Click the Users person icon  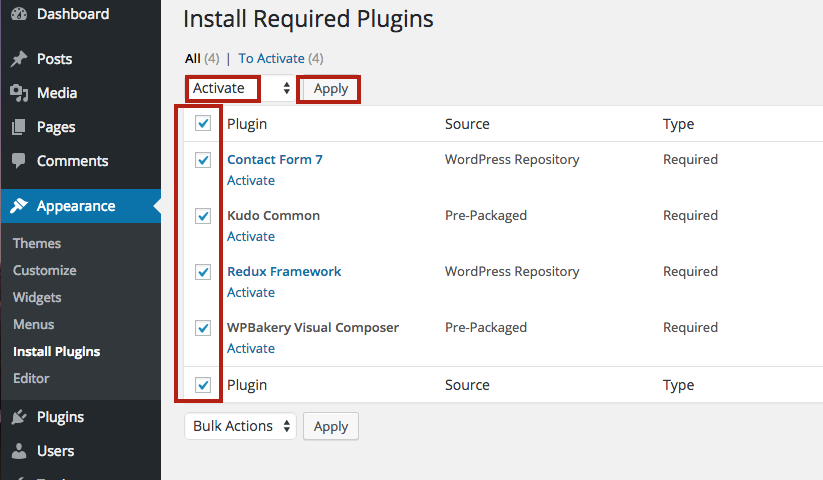(19, 451)
